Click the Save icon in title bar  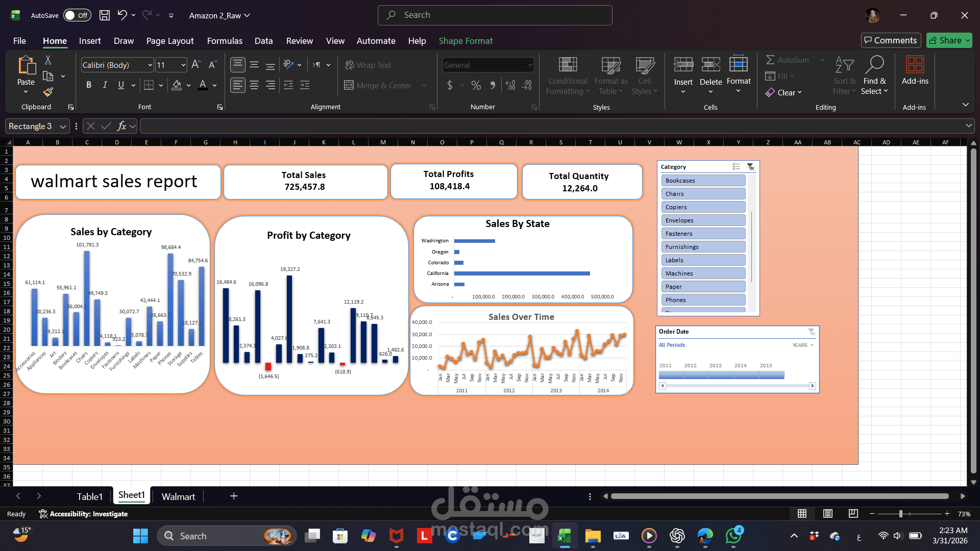pos(104,15)
